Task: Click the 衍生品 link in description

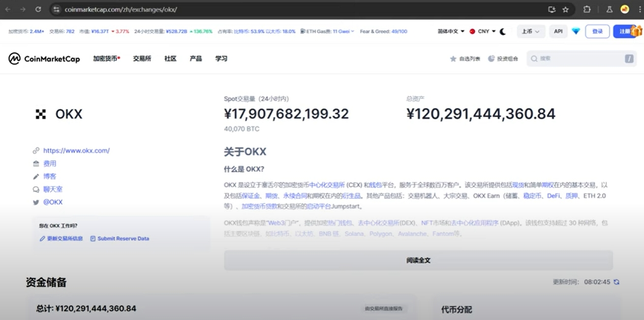Action: tap(352, 196)
